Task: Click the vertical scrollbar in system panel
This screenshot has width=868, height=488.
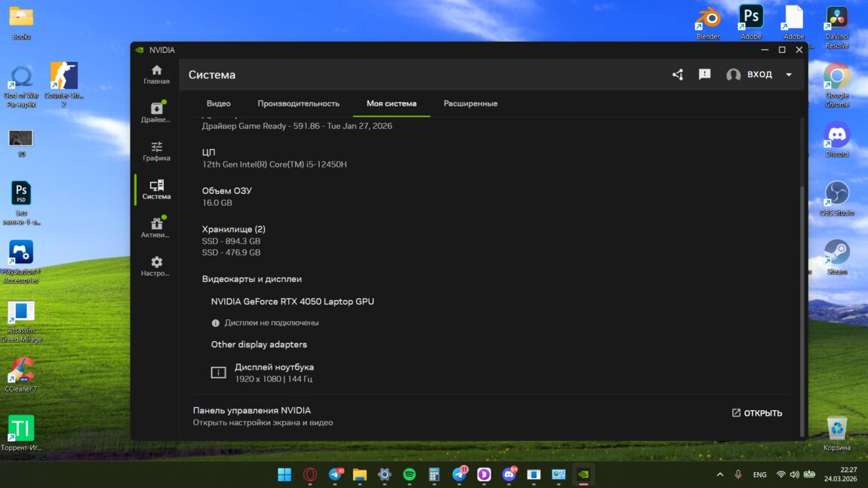Action: [x=802, y=302]
